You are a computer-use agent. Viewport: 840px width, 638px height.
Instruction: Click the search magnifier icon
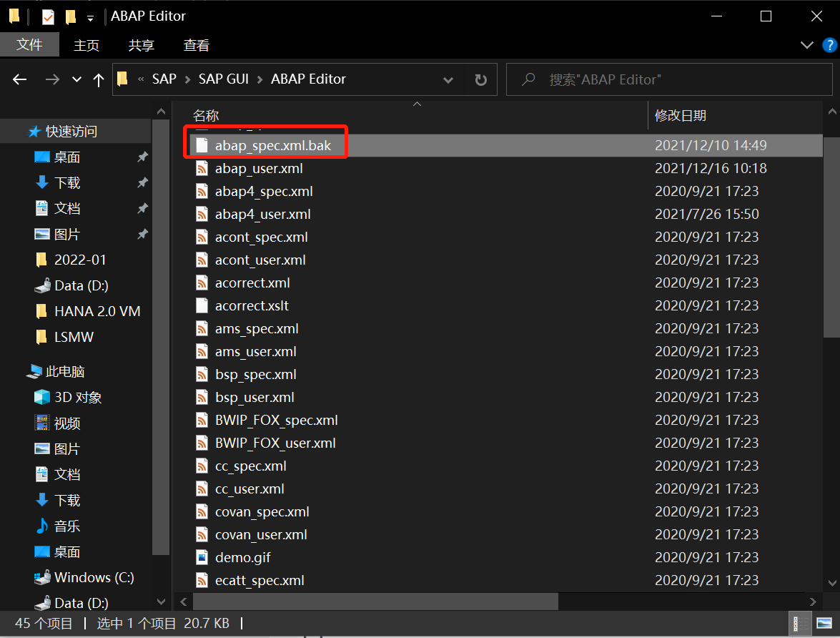pyautogui.click(x=528, y=79)
